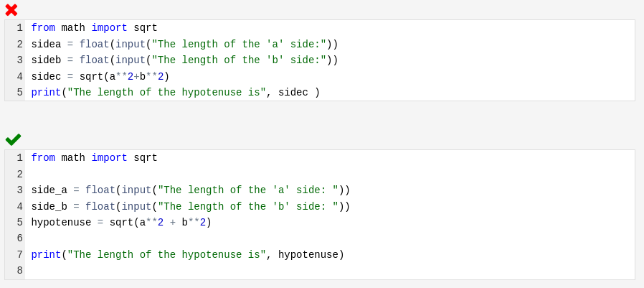Screen dimensions: 644x288
Task: Click the print statement with 'sidec'
Action: (176, 93)
